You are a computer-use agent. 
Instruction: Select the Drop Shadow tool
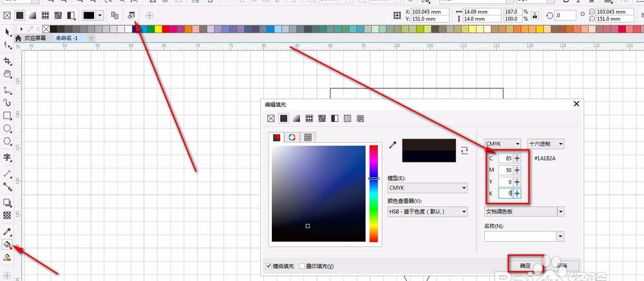(x=7, y=202)
